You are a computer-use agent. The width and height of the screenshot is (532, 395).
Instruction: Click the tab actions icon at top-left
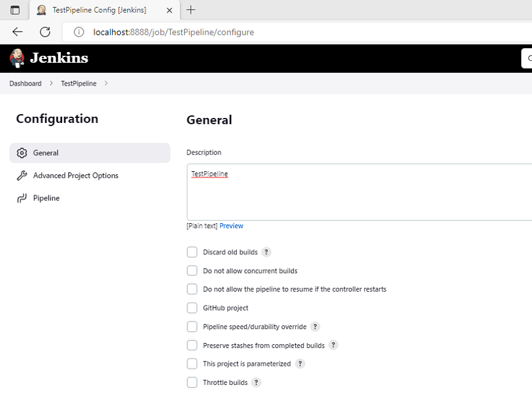click(15, 10)
